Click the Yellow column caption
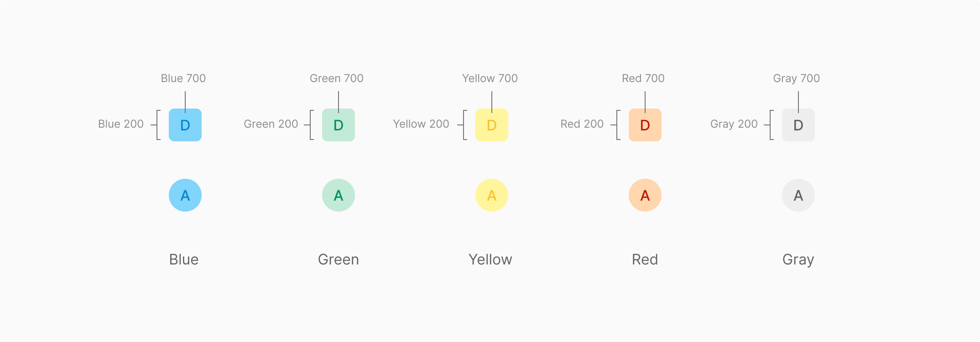 click(x=490, y=259)
